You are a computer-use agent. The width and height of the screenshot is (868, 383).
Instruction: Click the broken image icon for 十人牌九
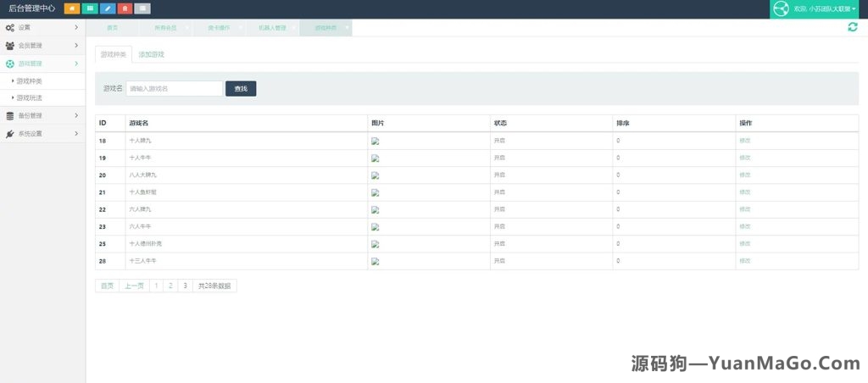pyautogui.click(x=375, y=142)
